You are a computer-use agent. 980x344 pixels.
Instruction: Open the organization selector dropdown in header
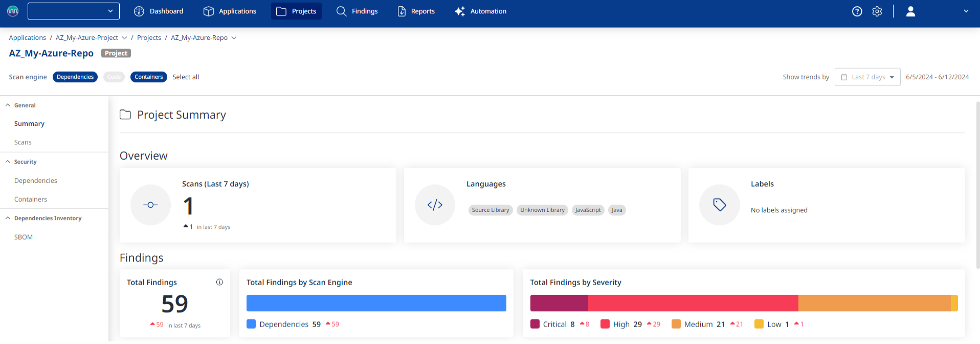pos(74,11)
